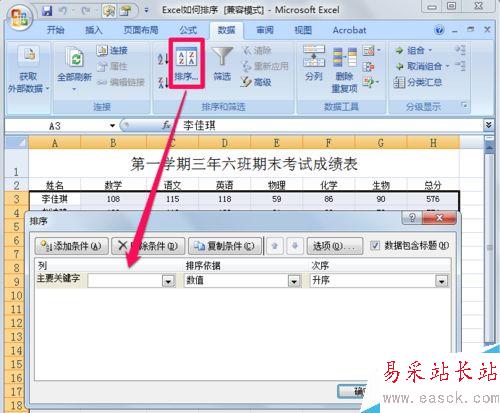Open Name Box dropdown arrow
500x413 pixels.
click(x=112, y=126)
